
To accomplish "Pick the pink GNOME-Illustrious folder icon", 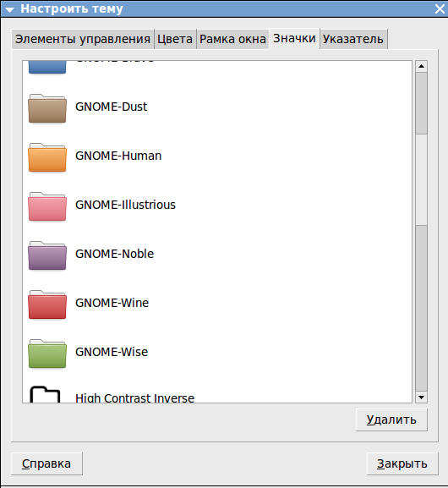I will 47,206.
